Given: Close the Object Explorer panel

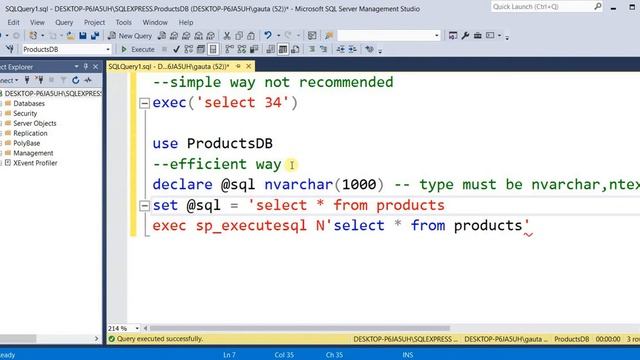Looking at the screenshot, I should [x=96, y=67].
